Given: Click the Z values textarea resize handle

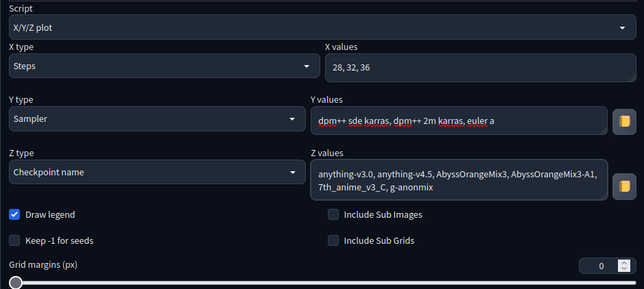Looking at the screenshot, I should pyautogui.click(x=604, y=197).
